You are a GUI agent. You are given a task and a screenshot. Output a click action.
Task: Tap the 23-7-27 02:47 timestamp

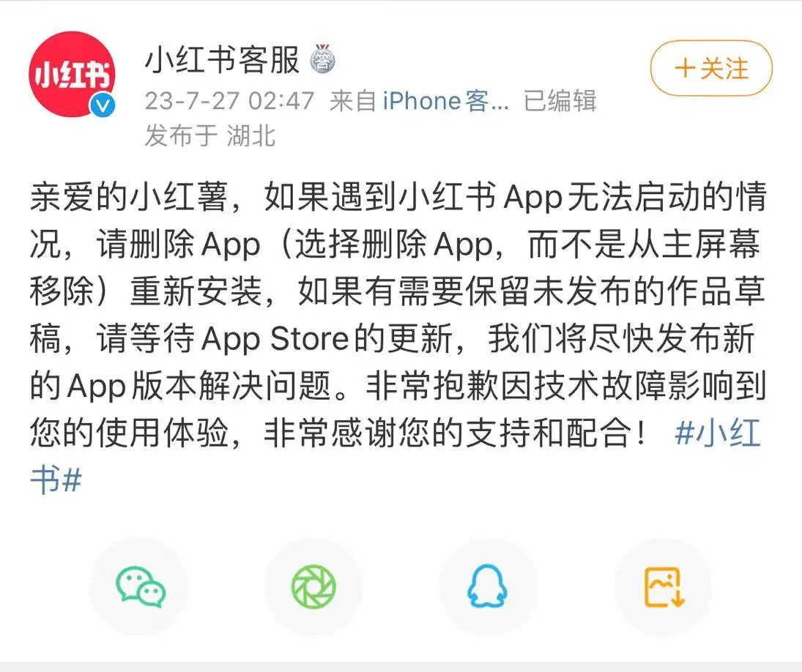click(x=230, y=101)
